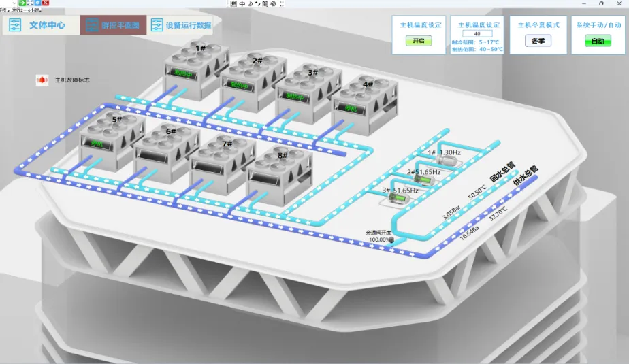Switch the system 自动 manual/auto toggle
Viewport: 629px width, 364px height.
[x=597, y=41]
